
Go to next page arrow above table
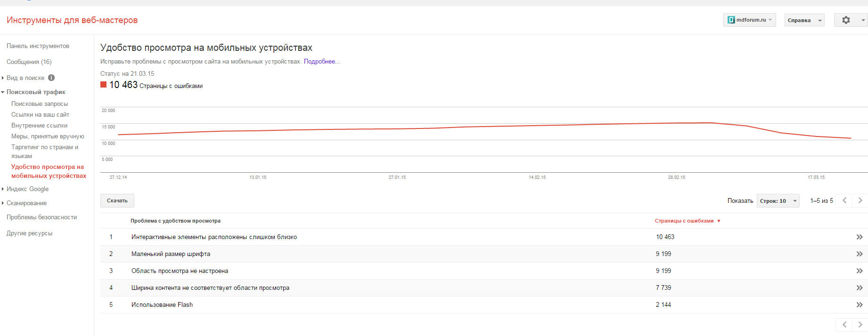pos(860,200)
